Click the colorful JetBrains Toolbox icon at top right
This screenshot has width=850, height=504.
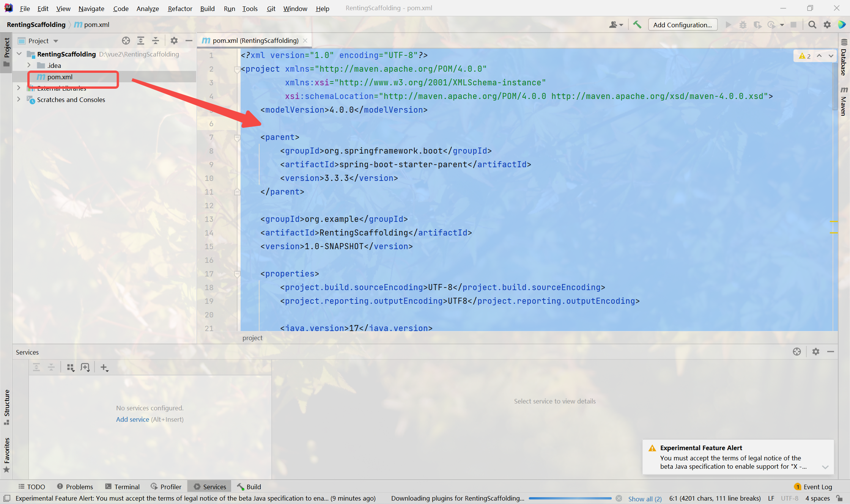[842, 25]
